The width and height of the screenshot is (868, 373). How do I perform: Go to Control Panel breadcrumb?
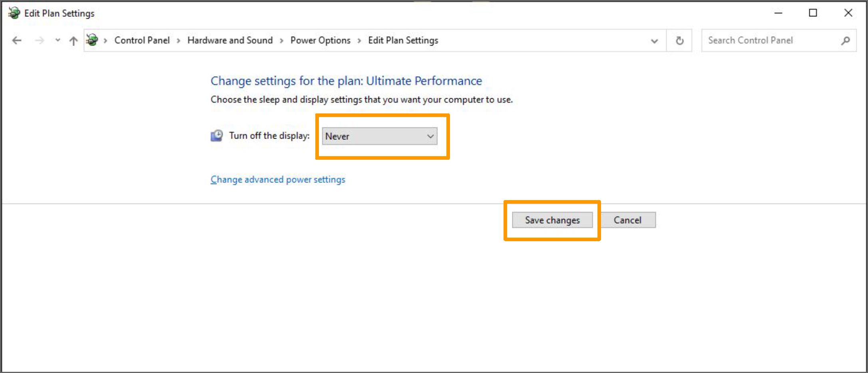(142, 40)
